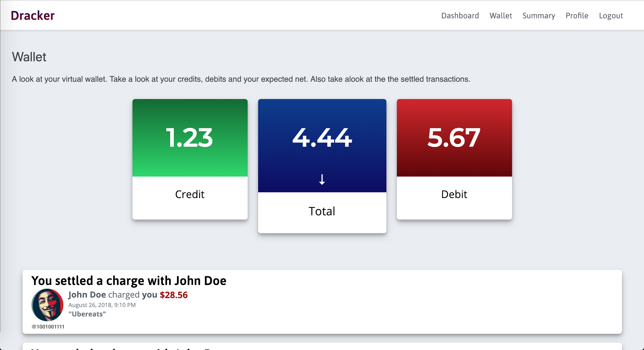Go to the Wallet page link
This screenshot has height=350, width=644.
coord(501,16)
